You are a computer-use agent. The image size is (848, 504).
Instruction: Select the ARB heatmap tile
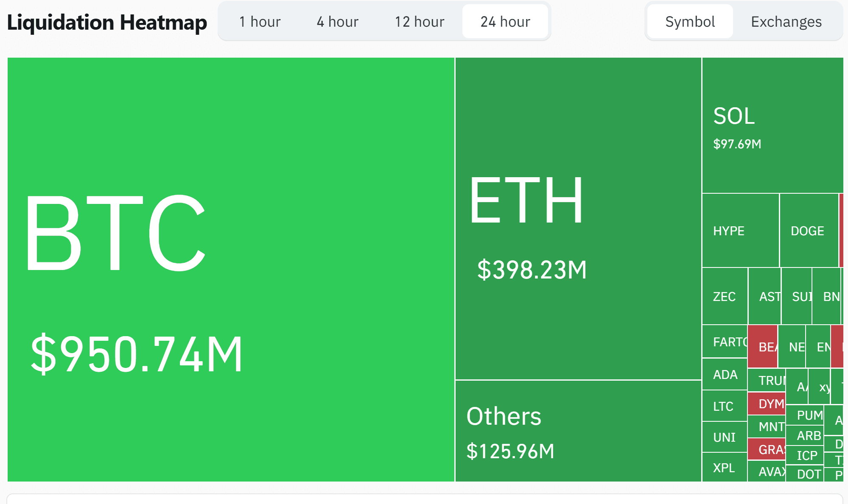point(804,435)
